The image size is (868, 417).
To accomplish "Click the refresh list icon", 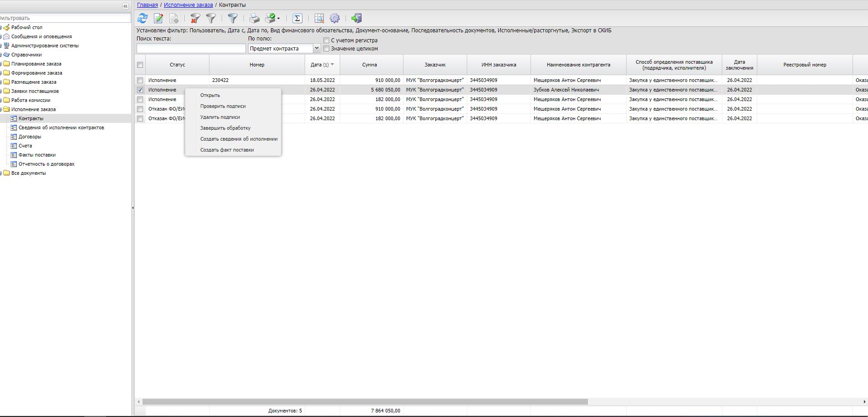I will point(143,18).
